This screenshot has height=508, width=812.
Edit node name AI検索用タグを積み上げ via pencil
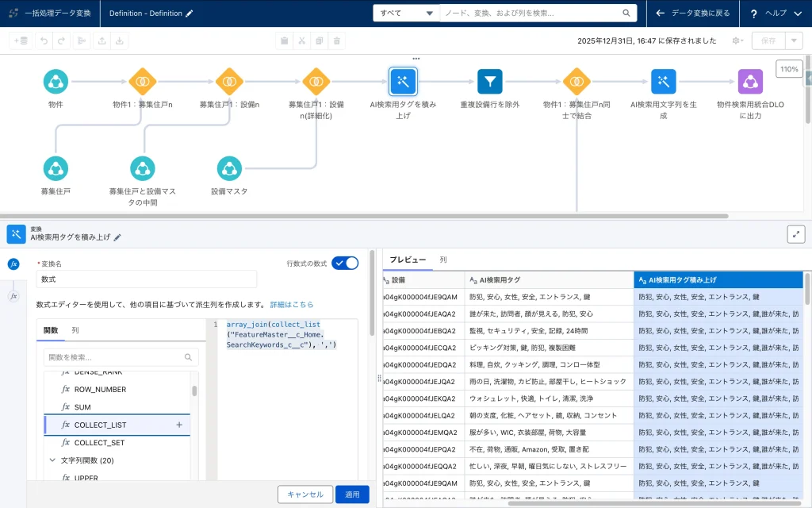[117, 237]
